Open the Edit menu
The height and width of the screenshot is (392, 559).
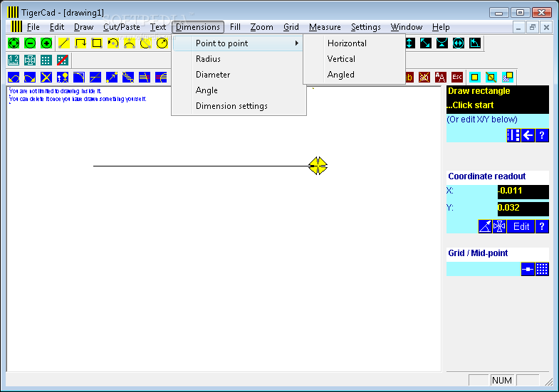pyautogui.click(x=57, y=27)
